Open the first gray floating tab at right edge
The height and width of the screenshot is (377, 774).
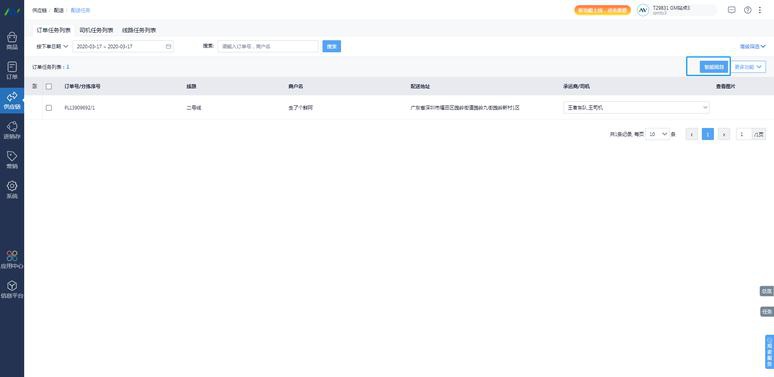767,291
